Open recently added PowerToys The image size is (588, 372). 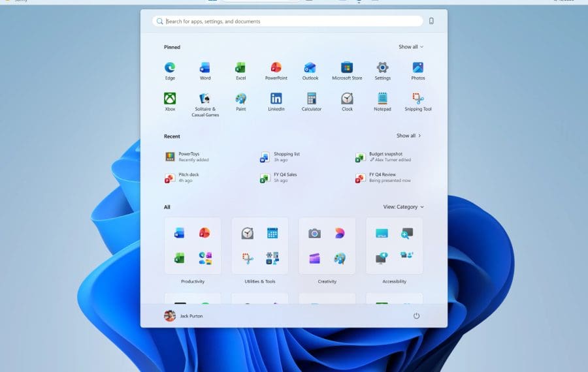188,157
